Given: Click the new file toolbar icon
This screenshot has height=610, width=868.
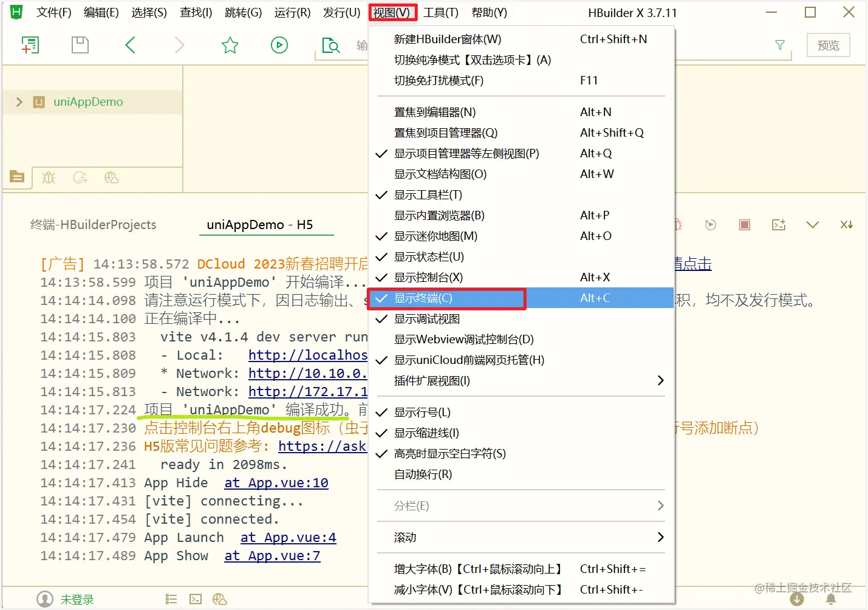Looking at the screenshot, I should coord(30,45).
